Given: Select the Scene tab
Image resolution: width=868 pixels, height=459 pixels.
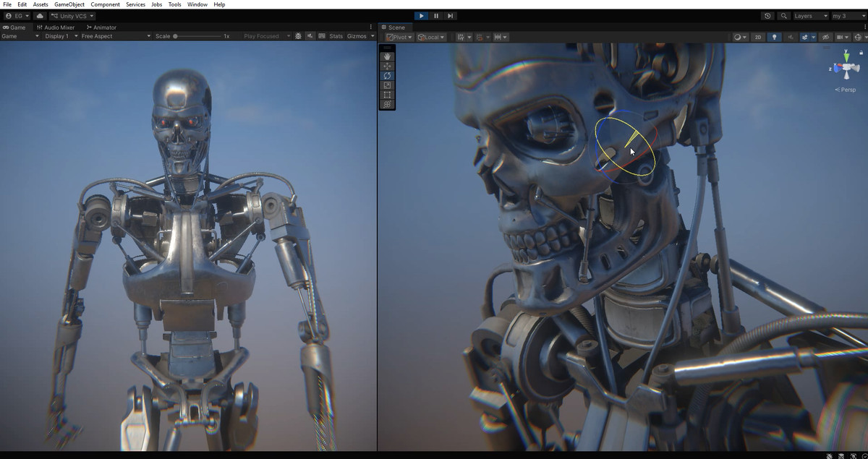Looking at the screenshot, I should click(x=393, y=27).
